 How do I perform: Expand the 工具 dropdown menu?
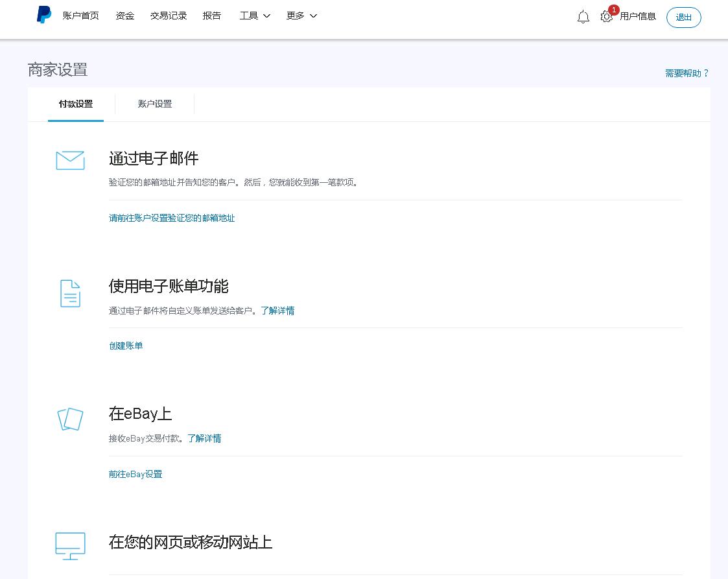(x=253, y=16)
